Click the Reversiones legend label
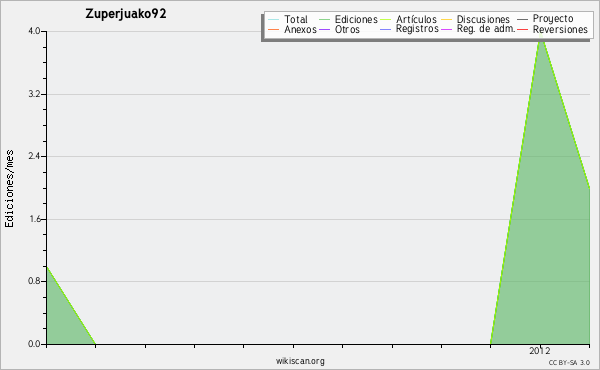Screen dimensions: 600x370 pos(560,29)
